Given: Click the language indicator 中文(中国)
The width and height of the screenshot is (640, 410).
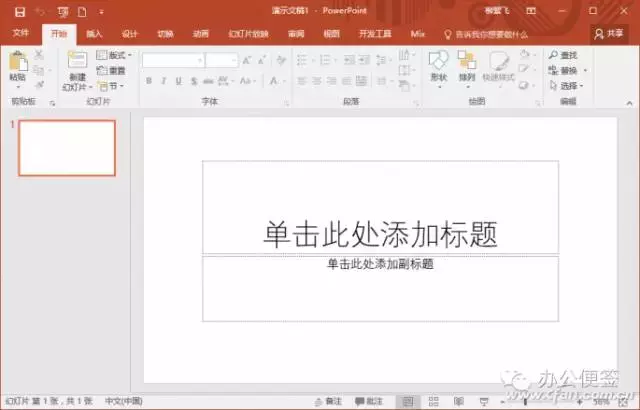Looking at the screenshot, I should tap(123, 401).
